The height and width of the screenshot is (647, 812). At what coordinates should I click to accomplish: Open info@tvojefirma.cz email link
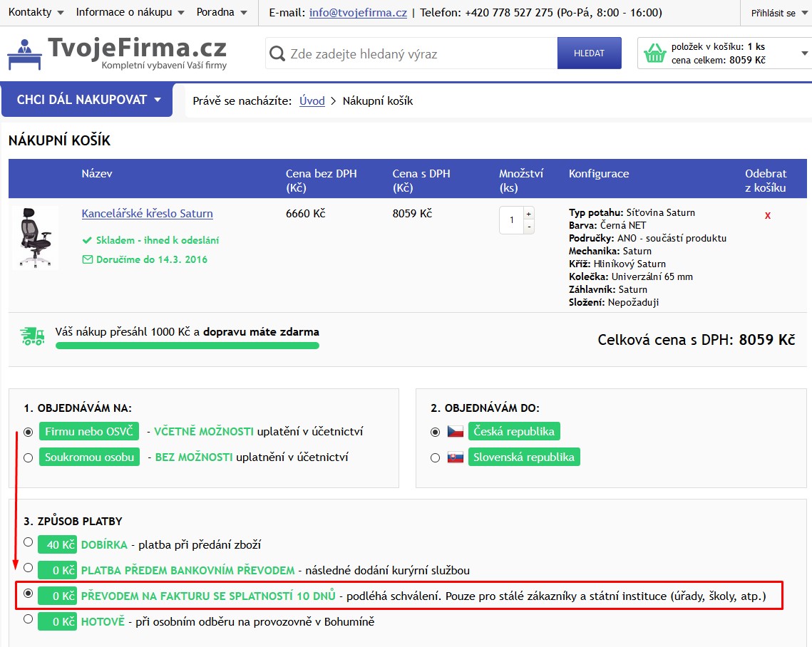tap(358, 12)
